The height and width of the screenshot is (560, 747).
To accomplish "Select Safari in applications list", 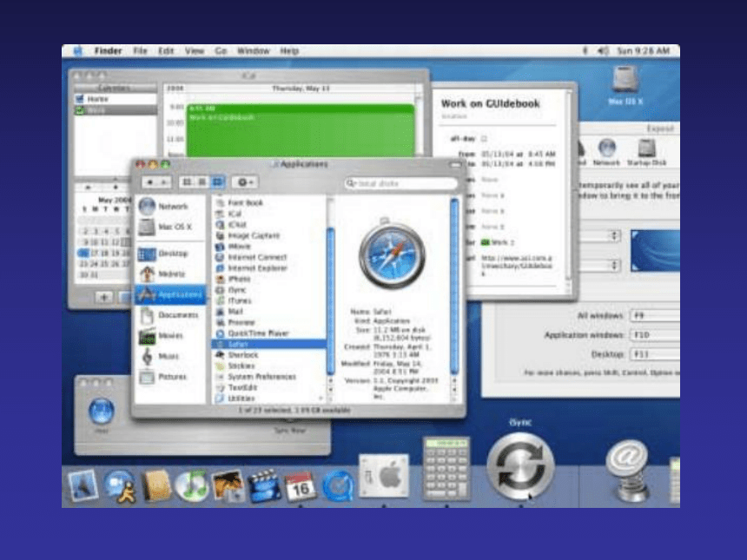I will [268, 345].
